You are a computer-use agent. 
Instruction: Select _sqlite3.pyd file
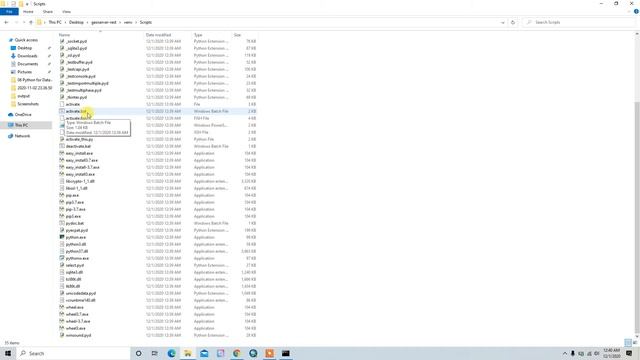point(76,48)
